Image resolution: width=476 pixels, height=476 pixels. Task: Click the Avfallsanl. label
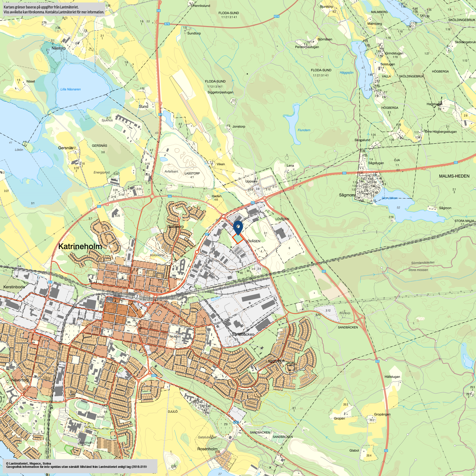tap(172, 171)
